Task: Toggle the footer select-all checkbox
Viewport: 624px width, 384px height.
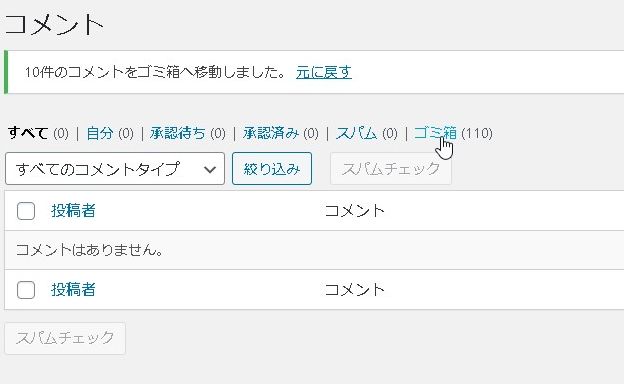Action: [26, 290]
